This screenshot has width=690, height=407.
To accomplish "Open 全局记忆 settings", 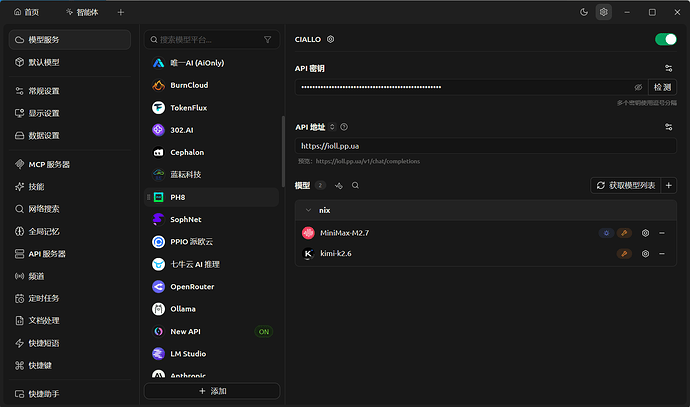I will 70,231.
